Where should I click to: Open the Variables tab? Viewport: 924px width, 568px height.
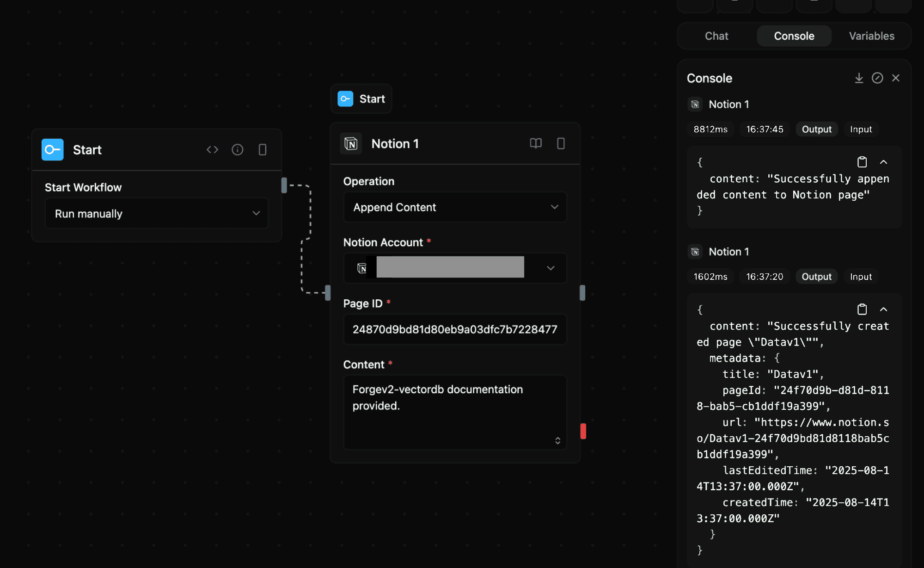[871, 36]
